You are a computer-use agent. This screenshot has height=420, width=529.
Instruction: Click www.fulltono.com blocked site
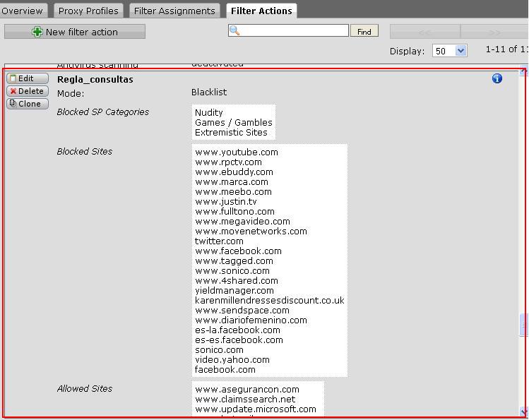[234, 211]
